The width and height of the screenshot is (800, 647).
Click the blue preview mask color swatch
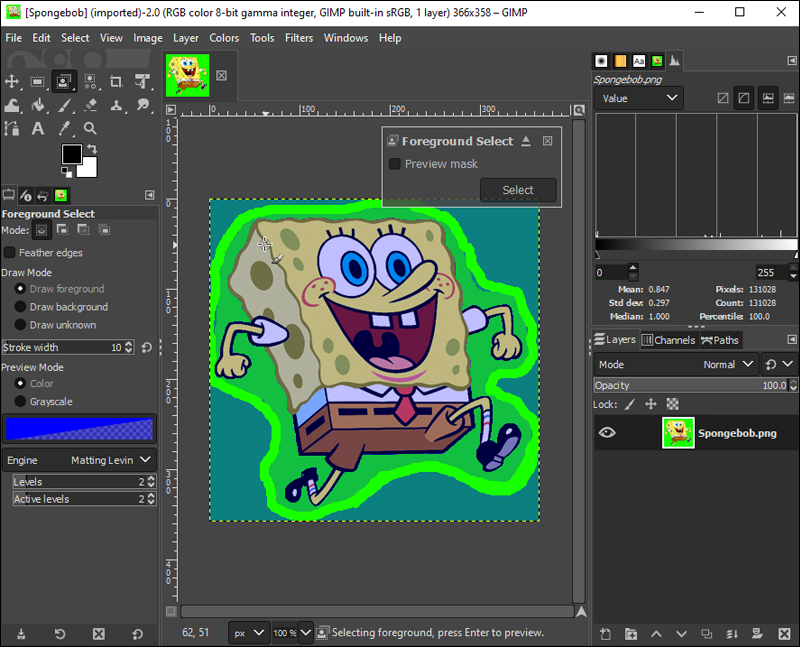click(x=79, y=428)
